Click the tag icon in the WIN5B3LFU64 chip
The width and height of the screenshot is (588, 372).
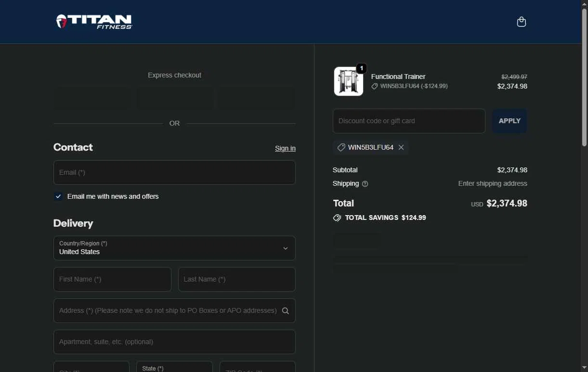341,147
